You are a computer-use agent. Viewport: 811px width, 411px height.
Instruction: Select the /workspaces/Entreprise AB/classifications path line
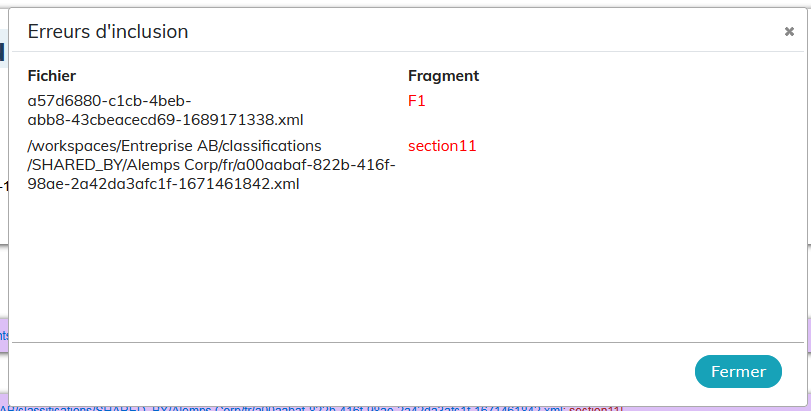click(174, 146)
